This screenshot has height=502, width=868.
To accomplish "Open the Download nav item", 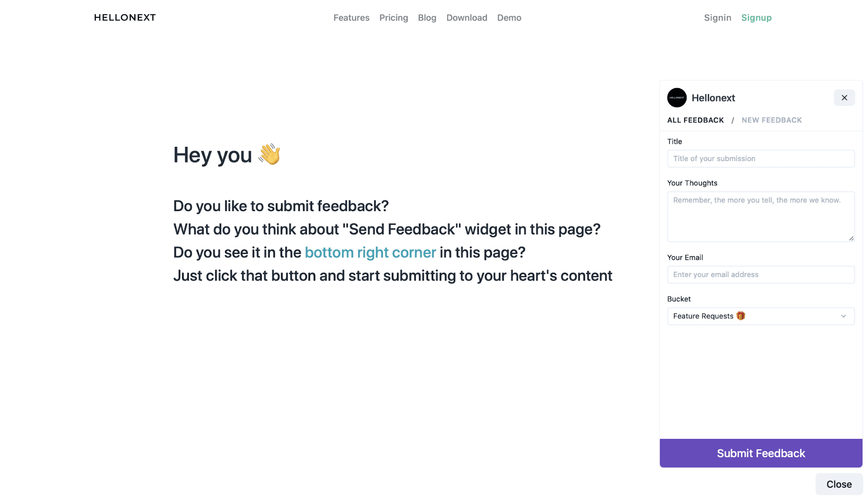I will [x=466, y=18].
